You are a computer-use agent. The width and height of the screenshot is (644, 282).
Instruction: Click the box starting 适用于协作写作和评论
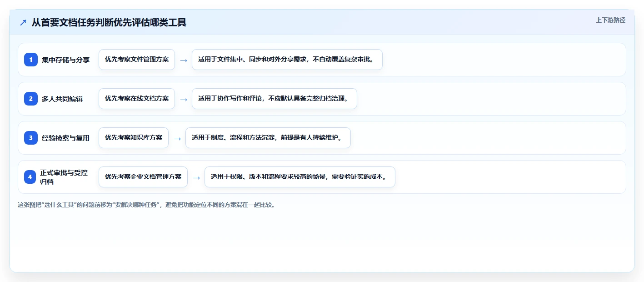275,99
